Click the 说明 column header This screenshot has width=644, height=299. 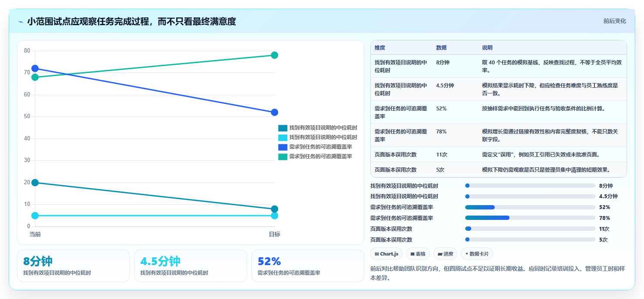[x=487, y=47]
